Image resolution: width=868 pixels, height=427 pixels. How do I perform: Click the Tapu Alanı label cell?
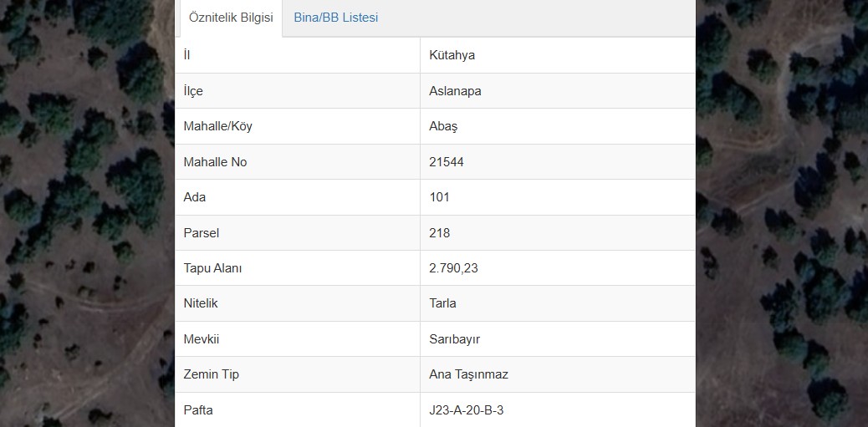[x=298, y=268]
